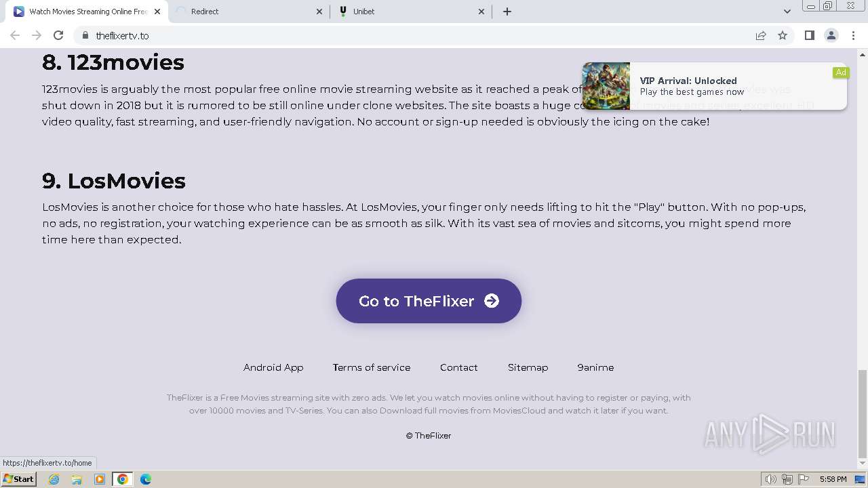
Task: Click the © TheFlixer copyright text
Action: point(429,436)
